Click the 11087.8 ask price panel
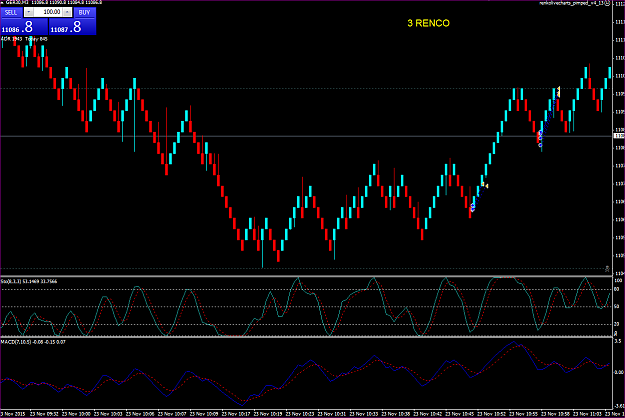The image size is (625, 418). tap(72, 27)
